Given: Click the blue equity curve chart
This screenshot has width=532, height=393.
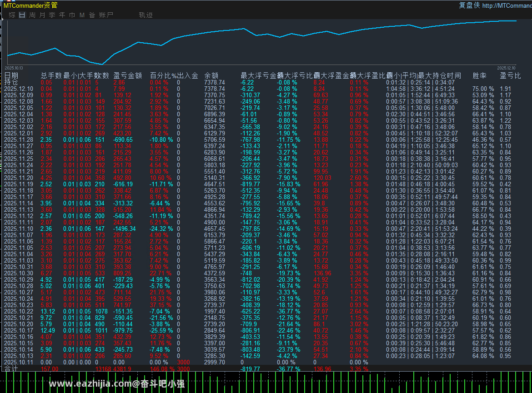Looking at the screenshot, I should pos(261,42).
